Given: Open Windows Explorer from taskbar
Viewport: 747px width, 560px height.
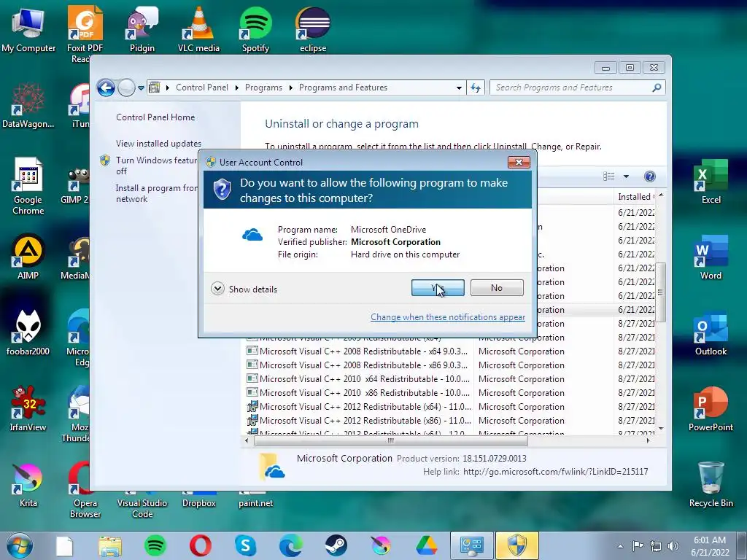Looking at the screenshot, I should [x=110, y=545].
